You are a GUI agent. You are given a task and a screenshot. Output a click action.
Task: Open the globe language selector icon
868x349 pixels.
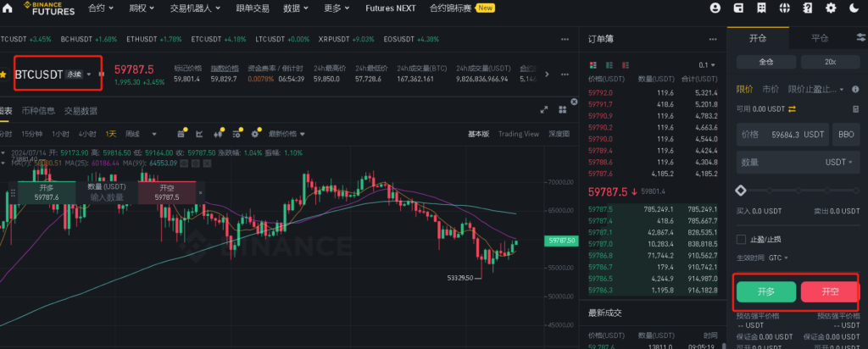(784, 8)
